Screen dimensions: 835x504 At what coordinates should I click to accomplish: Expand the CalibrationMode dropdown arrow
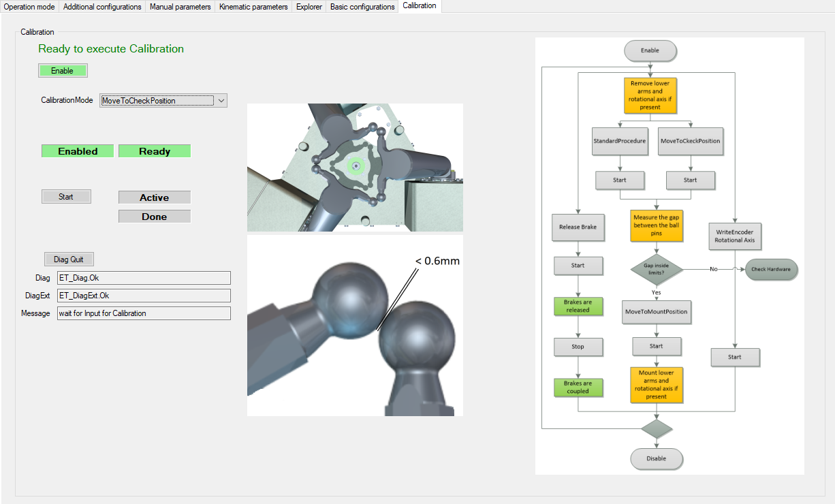pyautogui.click(x=221, y=101)
